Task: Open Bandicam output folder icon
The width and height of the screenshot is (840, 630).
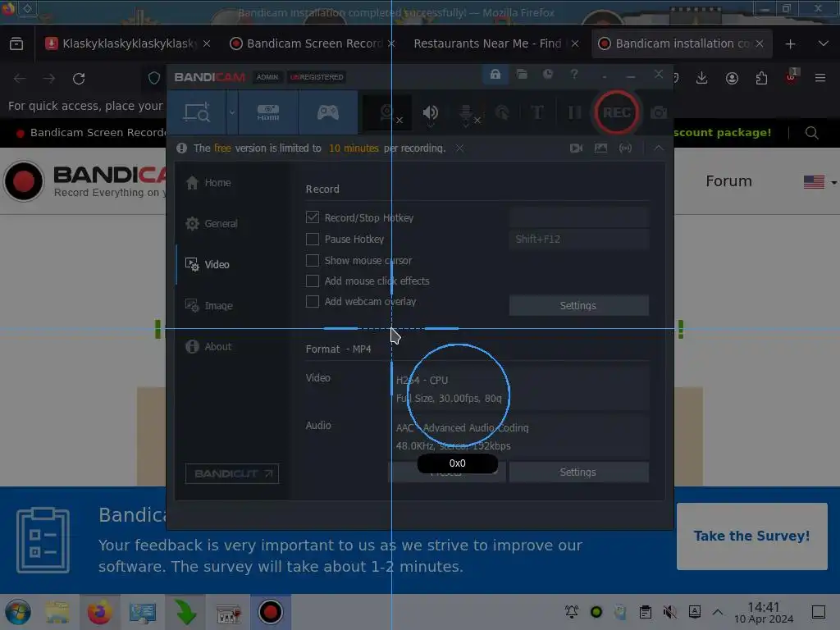Action: (522, 75)
